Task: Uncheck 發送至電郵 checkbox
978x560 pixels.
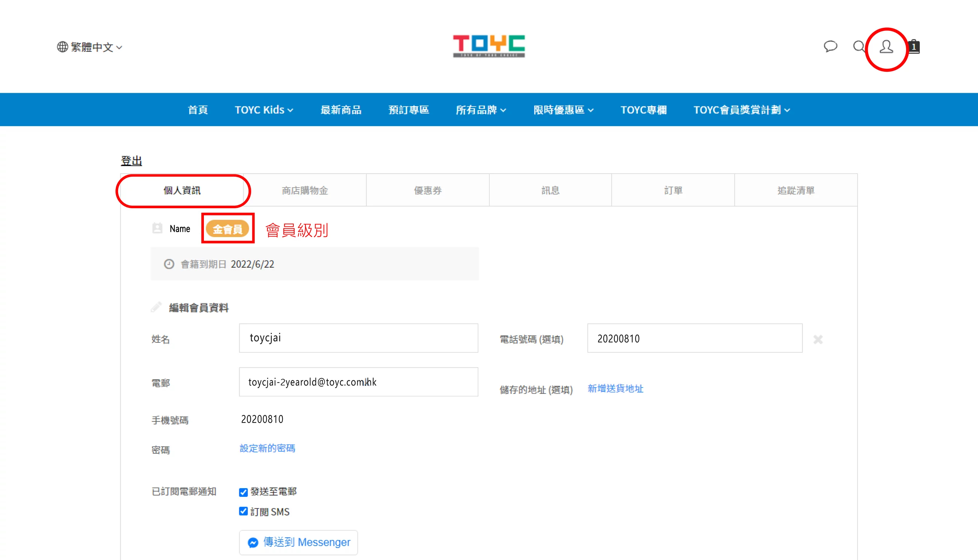Action: coord(243,492)
